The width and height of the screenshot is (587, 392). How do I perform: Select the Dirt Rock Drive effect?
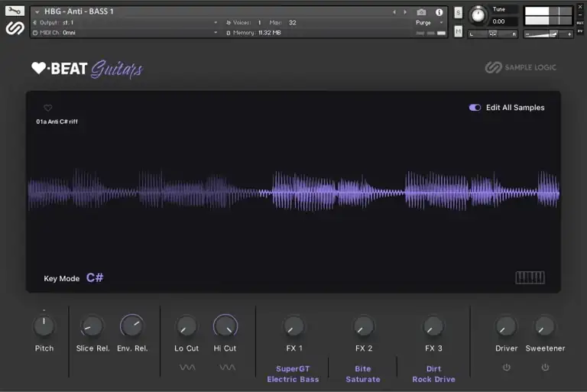click(433, 374)
